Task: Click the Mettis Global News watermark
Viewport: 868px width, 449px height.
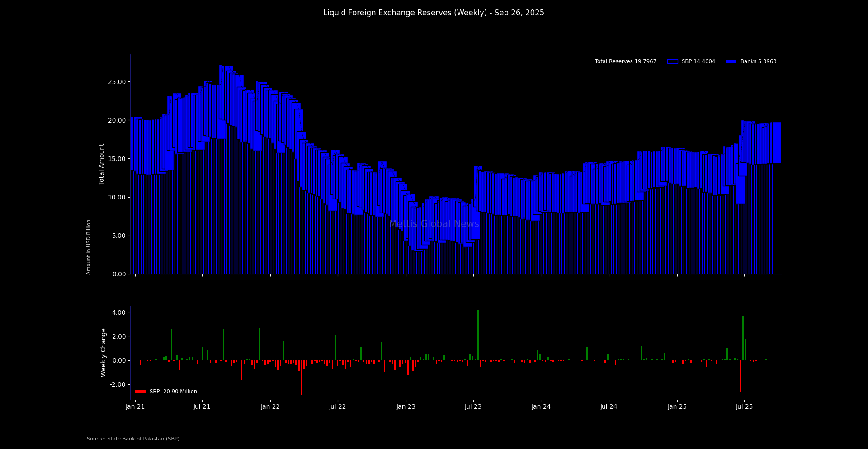Action: (x=434, y=224)
